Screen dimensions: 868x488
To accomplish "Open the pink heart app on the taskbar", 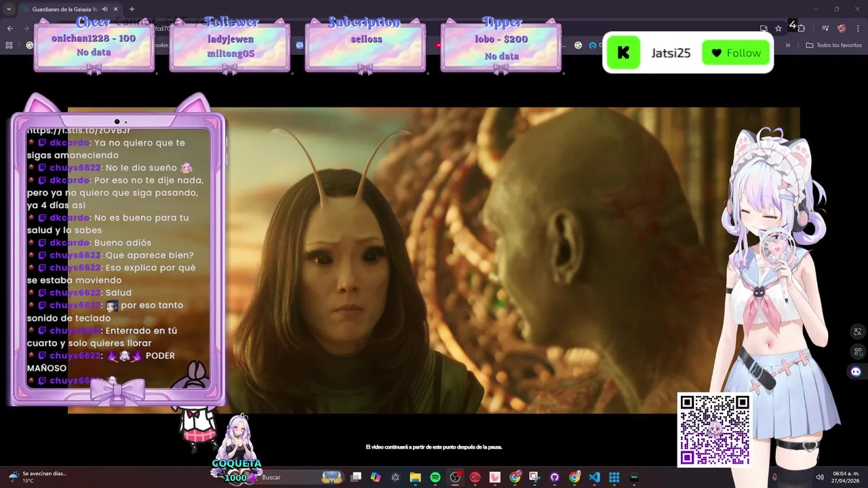I will point(494,477).
